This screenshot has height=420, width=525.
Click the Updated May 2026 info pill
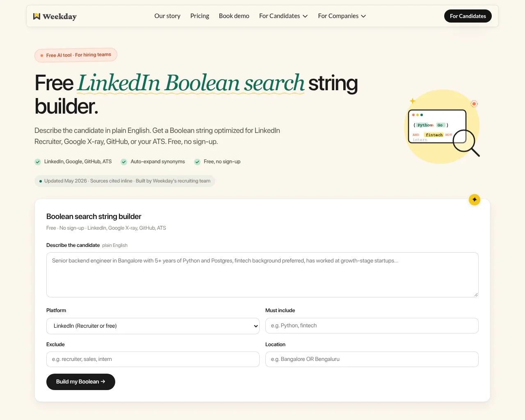125,181
